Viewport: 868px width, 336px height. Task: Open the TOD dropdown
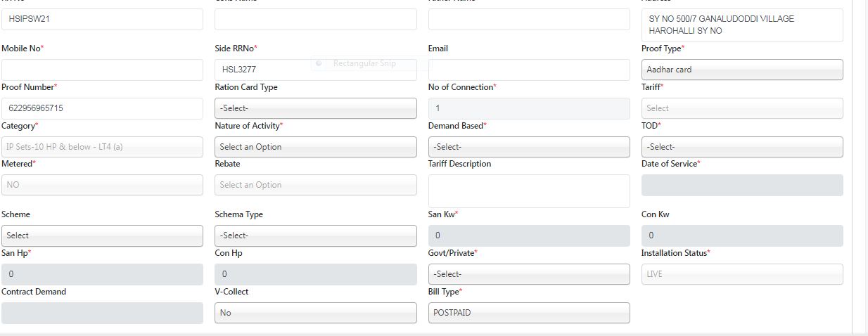[x=741, y=147]
